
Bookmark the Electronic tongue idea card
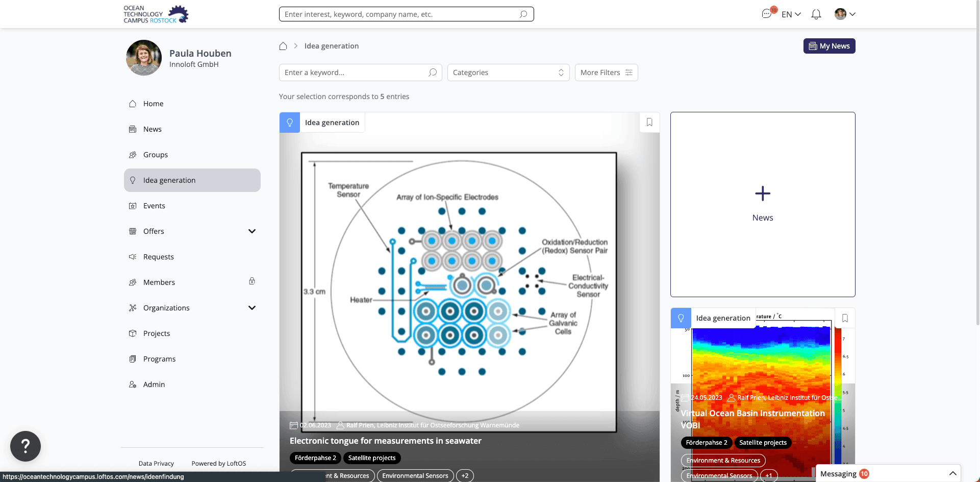[x=649, y=122]
